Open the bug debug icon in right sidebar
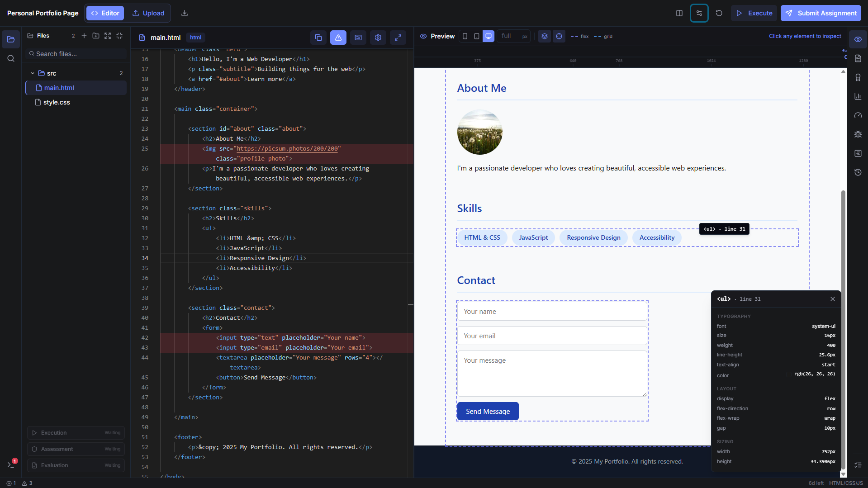The height and width of the screenshot is (488, 868). coord(858,134)
